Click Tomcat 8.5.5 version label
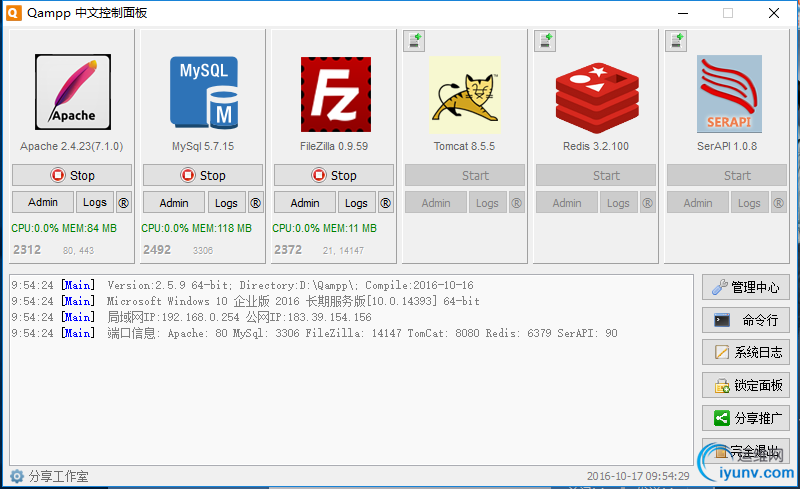This screenshot has height=489, width=800. 464,146
